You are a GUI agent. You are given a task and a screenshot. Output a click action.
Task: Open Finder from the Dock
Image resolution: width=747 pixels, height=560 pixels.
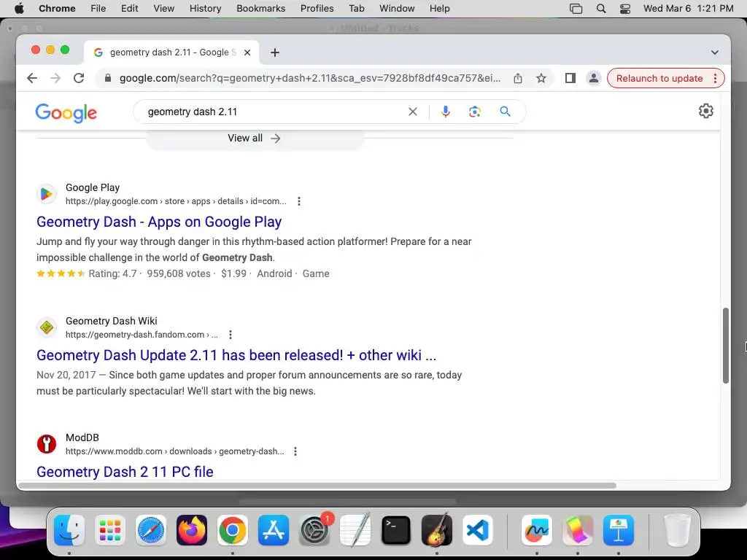tap(69, 530)
